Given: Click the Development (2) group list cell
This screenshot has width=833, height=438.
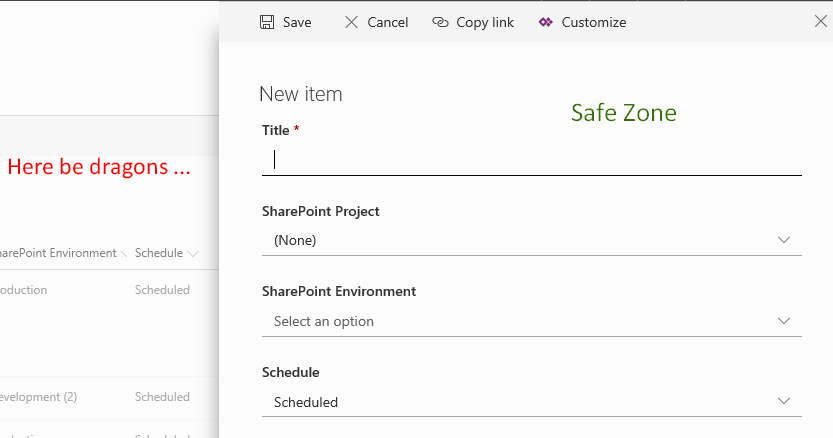Looking at the screenshot, I should [x=38, y=397].
